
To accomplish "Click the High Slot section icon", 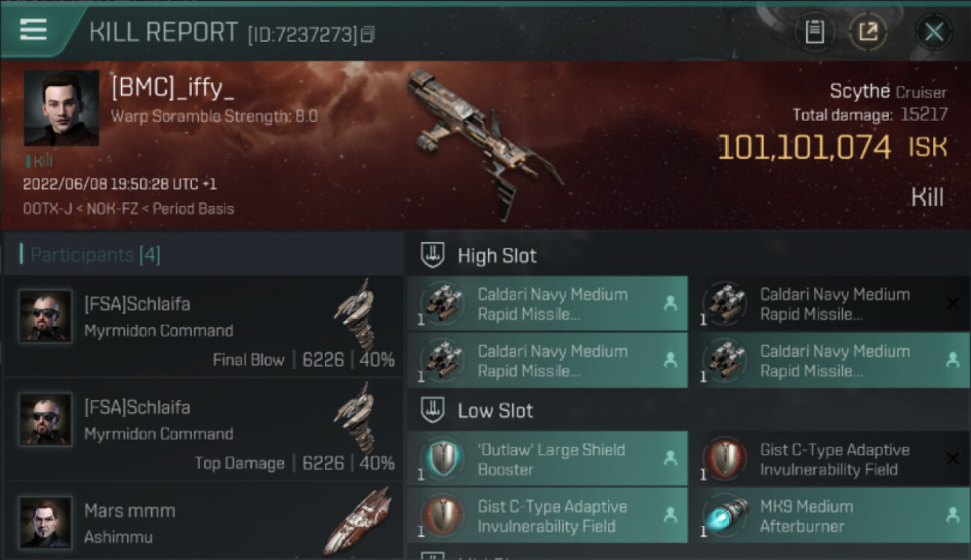I will [x=434, y=255].
